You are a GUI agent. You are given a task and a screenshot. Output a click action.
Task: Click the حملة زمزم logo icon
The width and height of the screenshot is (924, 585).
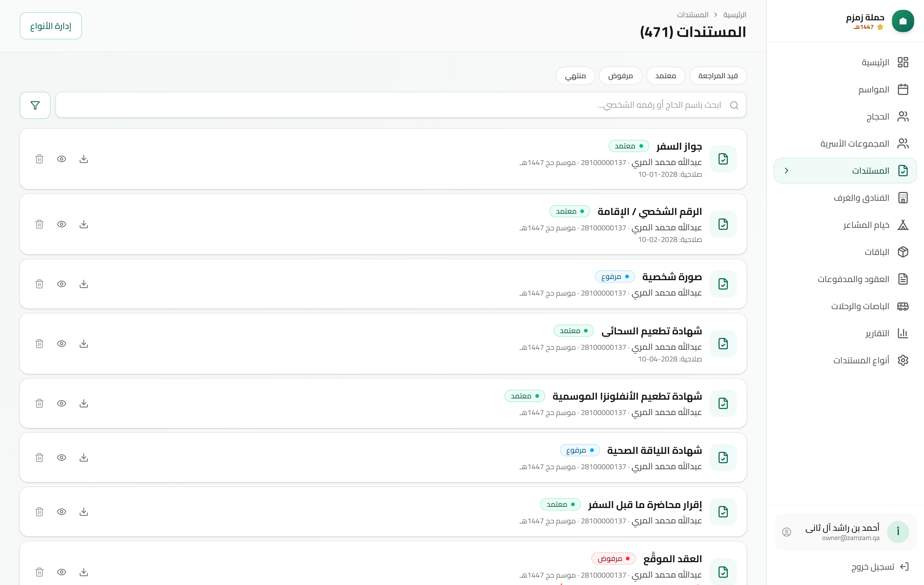pyautogui.click(x=903, y=21)
